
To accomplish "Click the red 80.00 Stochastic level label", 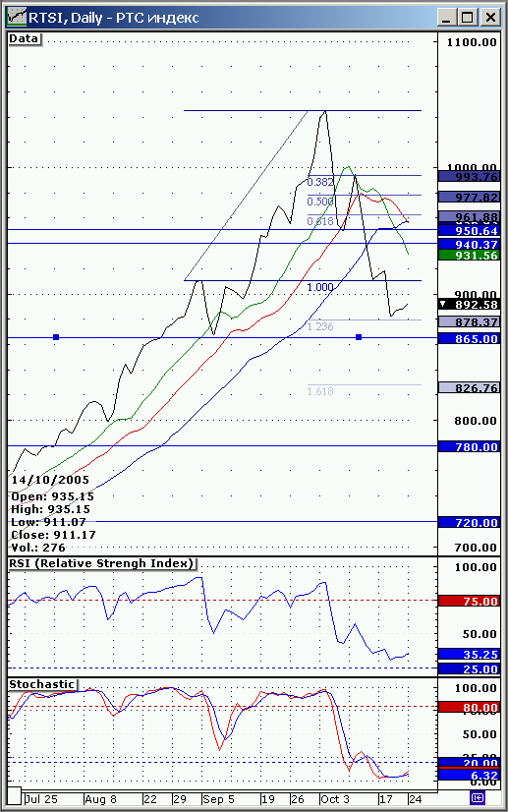I will tap(469, 708).
